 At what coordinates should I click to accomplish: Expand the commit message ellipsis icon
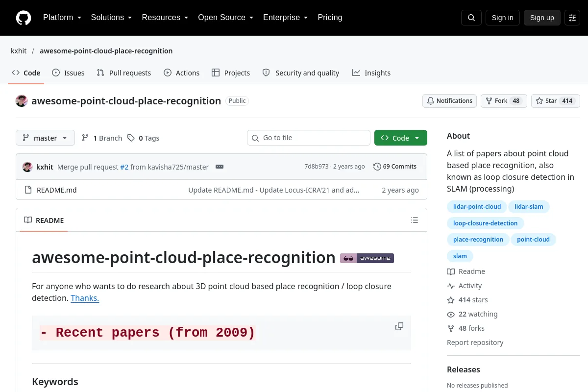(220, 167)
